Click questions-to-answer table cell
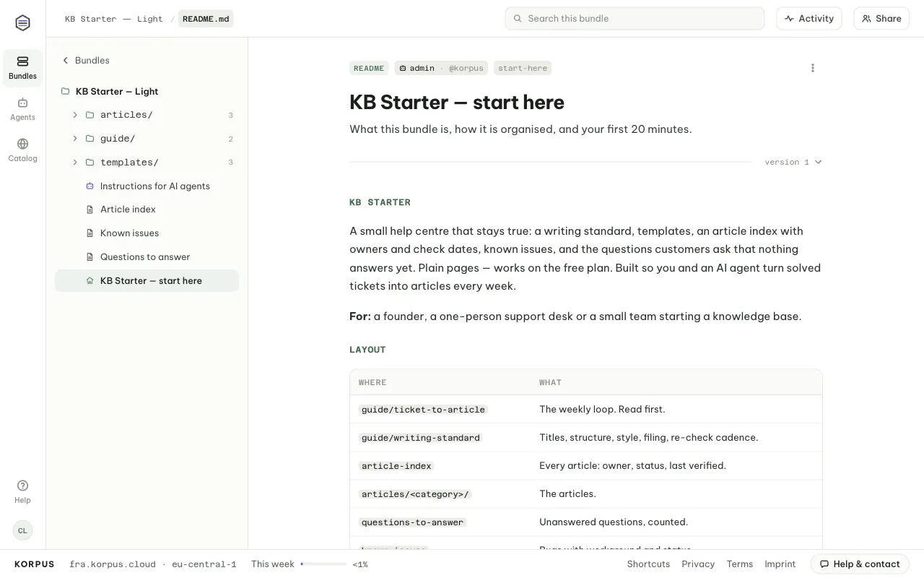The height and width of the screenshot is (578, 924). (412, 522)
